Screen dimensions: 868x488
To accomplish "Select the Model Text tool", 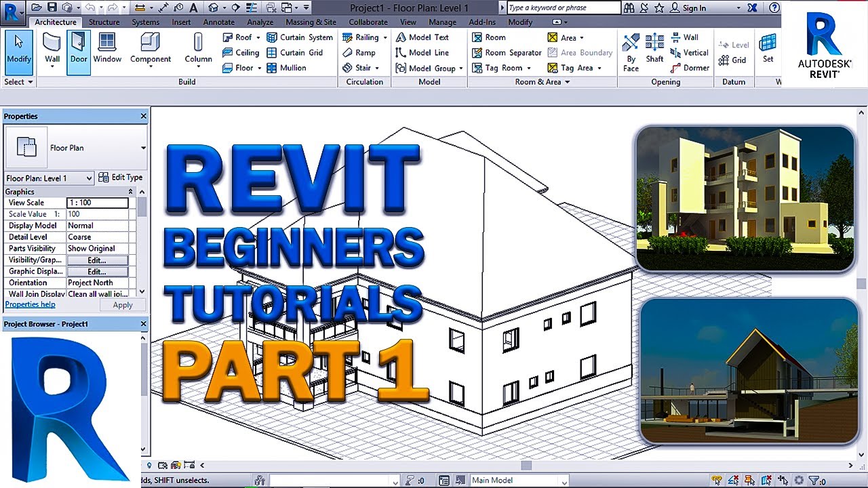I will (422, 37).
